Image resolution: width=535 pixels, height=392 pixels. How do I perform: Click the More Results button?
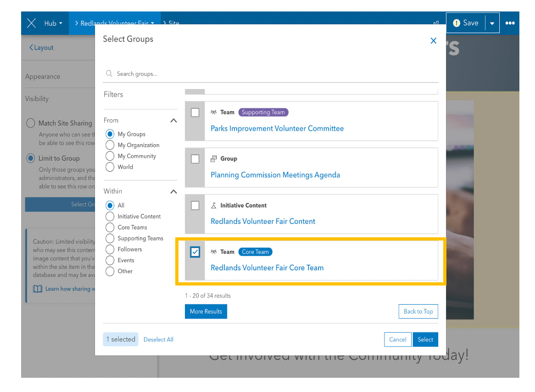pos(206,311)
